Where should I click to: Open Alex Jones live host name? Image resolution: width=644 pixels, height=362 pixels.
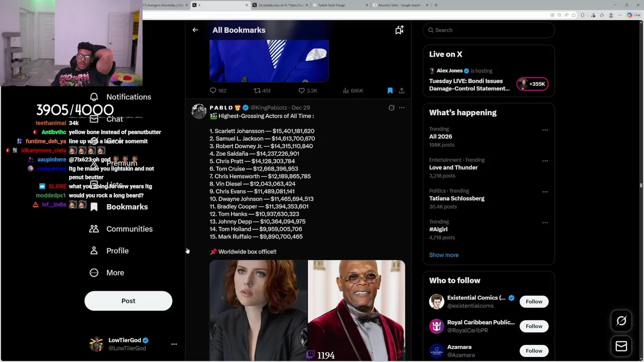(449, 71)
